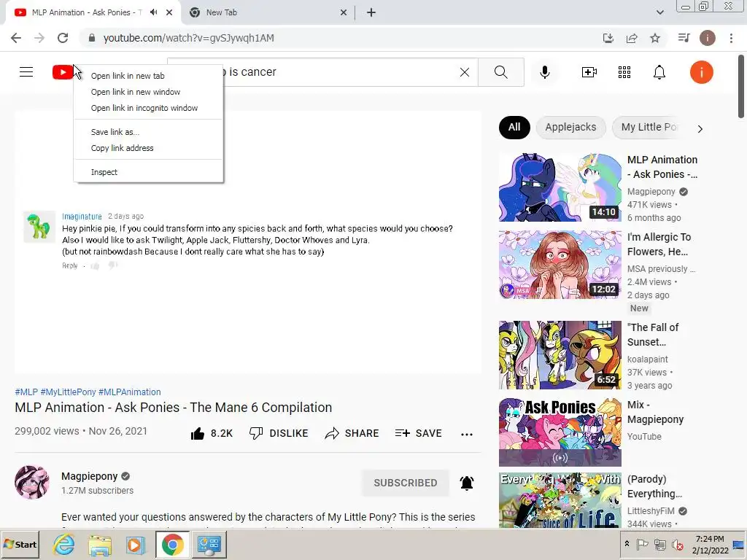Open Chrome three-dot menu
The image size is (747, 560).
click(731, 38)
